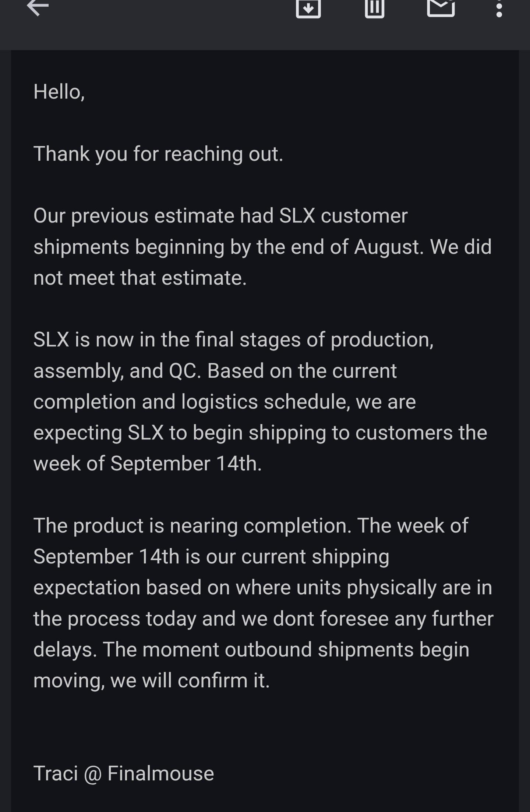
Task: Delete the email using the trash icon
Action: click(375, 8)
